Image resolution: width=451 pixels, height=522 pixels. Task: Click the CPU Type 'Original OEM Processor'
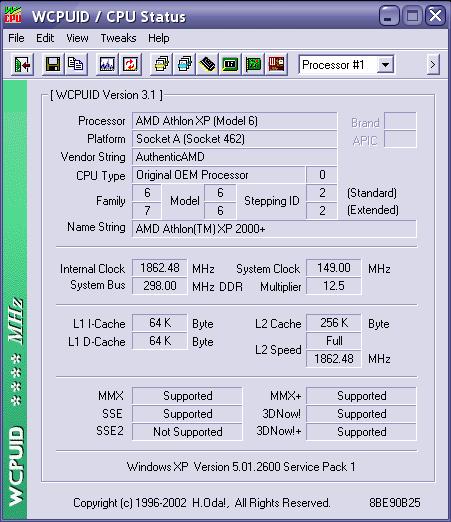[219, 175]
